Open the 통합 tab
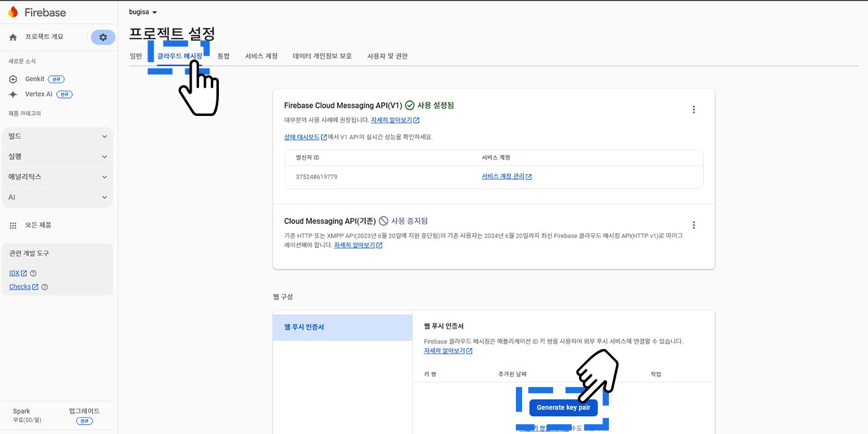Image resolution: width=868 pixels, height=434 pixels. 223,56
